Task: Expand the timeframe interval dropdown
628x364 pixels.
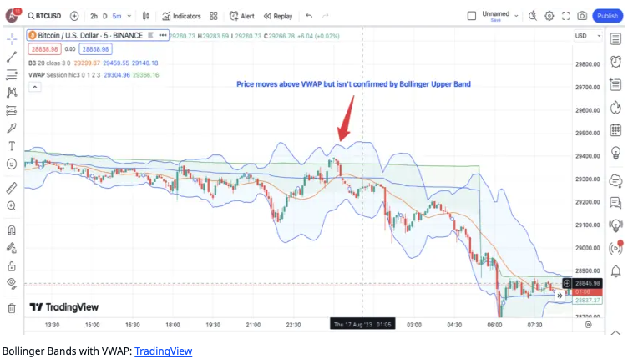Action: [129, 16]
